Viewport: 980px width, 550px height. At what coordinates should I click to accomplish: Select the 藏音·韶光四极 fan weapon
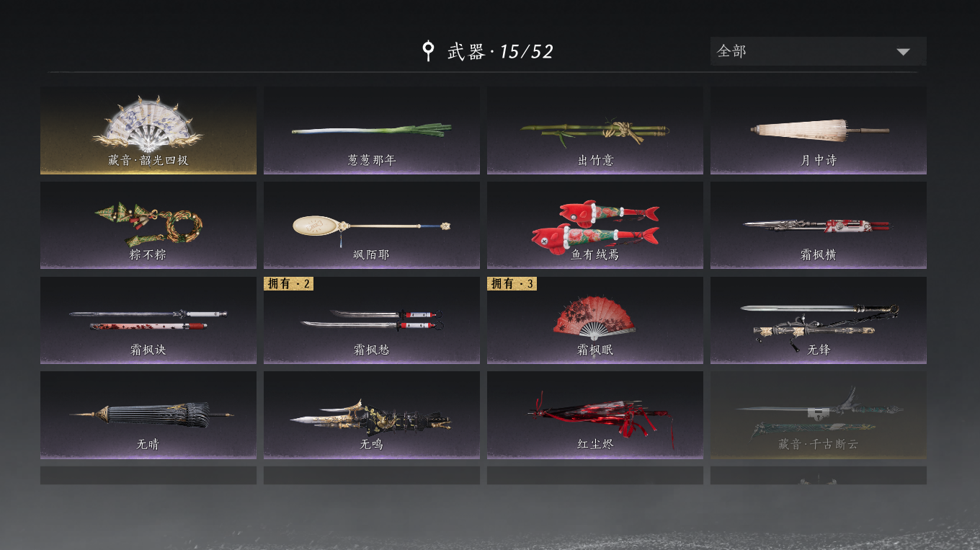click(148, 130)
